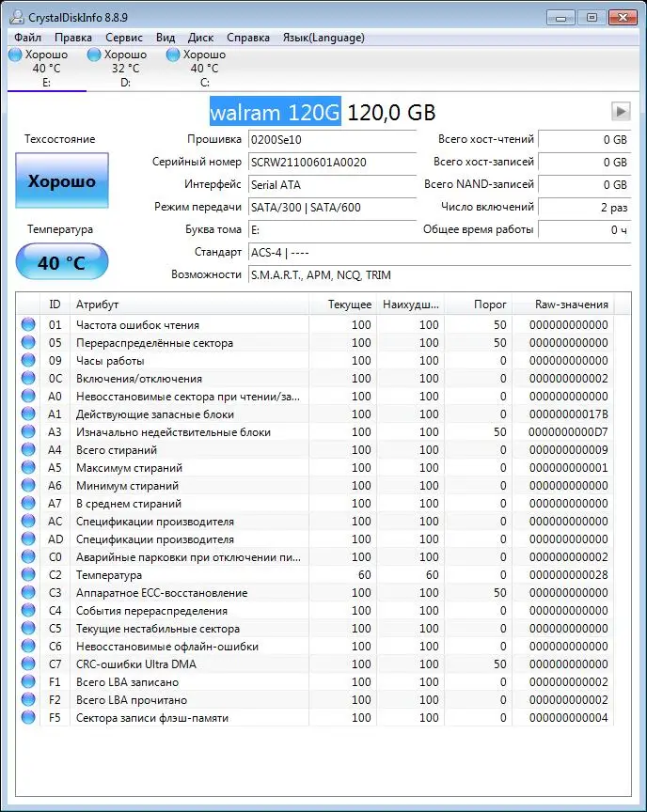
Task: Click status orb for attribute C2 Температура
Action: pos(28,575)
